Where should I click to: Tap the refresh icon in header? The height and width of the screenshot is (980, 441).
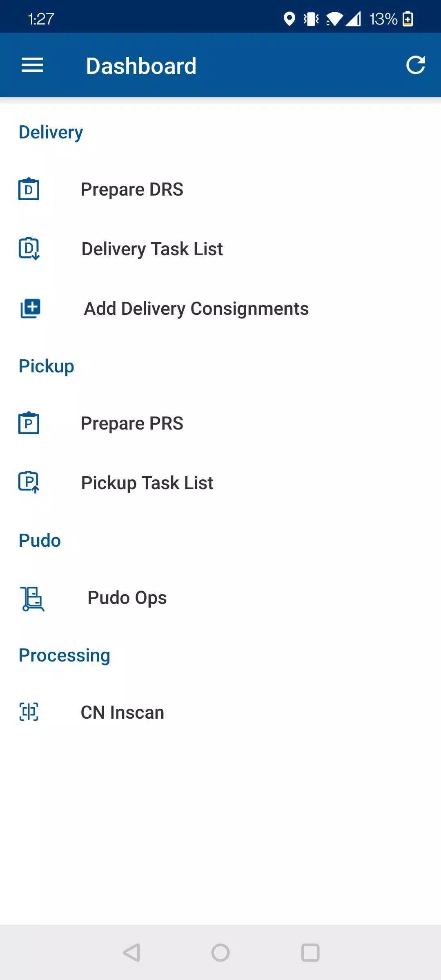pos(415,65)
